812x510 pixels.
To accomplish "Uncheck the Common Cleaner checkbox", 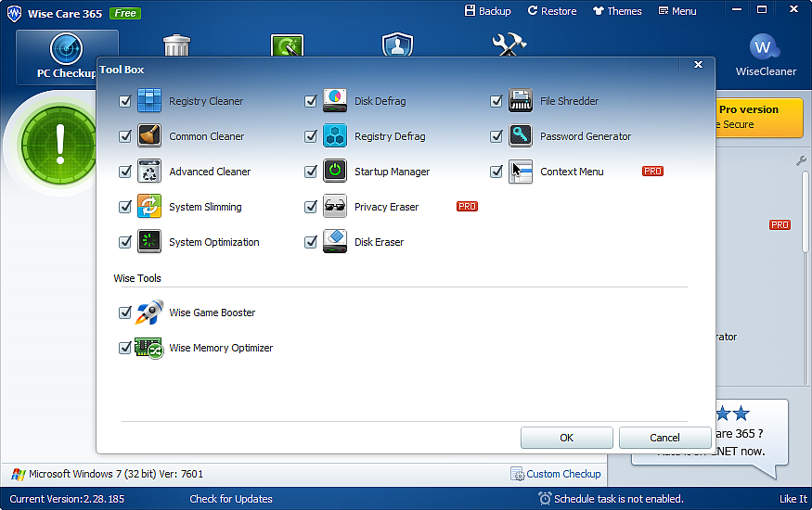I will [125, 136].
